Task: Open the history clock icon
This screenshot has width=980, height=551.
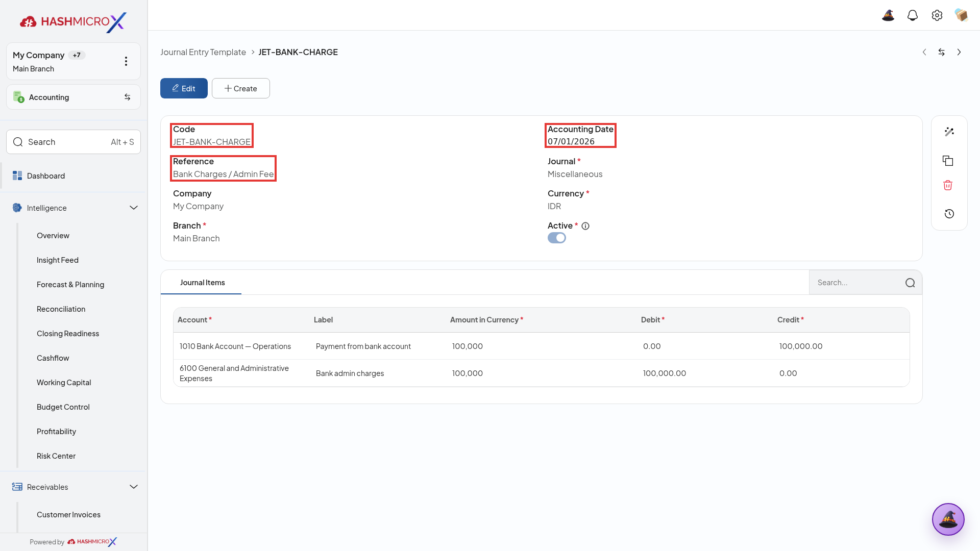Action: [949, 214]
